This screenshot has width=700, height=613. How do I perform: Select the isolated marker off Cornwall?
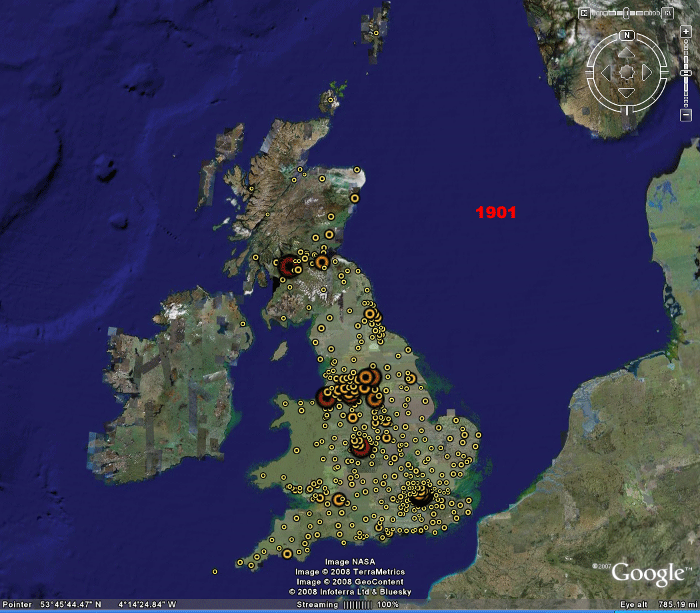coord(215,572)
